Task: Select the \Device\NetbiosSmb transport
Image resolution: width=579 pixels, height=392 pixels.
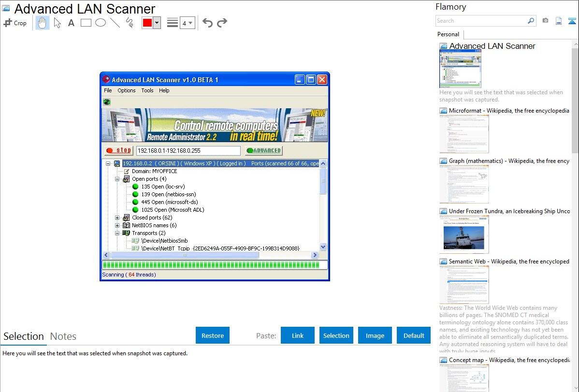Action: coord(164,241)
